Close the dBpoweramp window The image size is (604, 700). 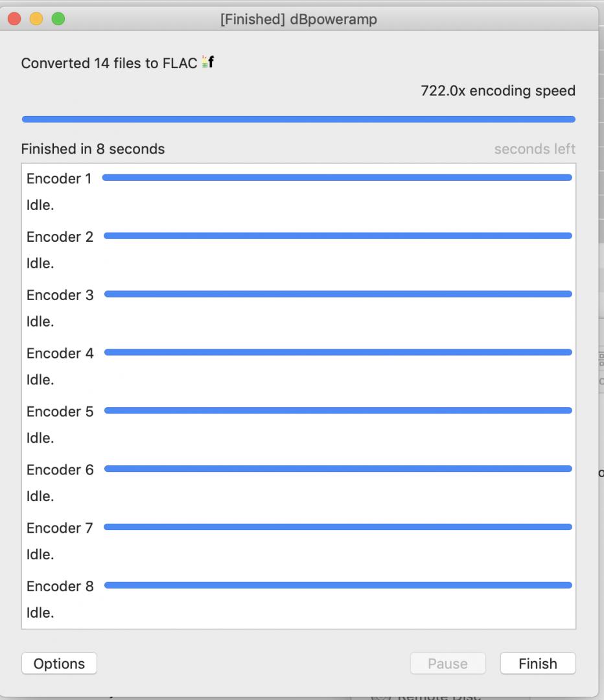coord(15,19)
